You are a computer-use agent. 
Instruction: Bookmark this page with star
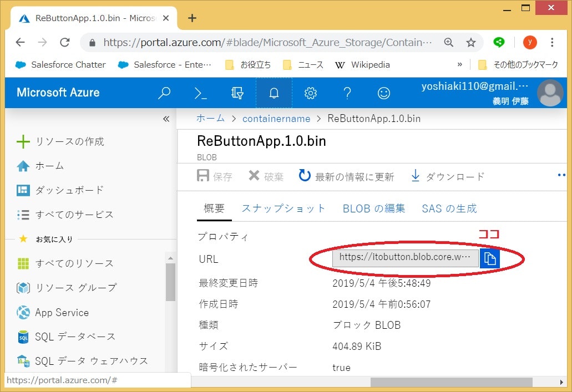(471, 42)
